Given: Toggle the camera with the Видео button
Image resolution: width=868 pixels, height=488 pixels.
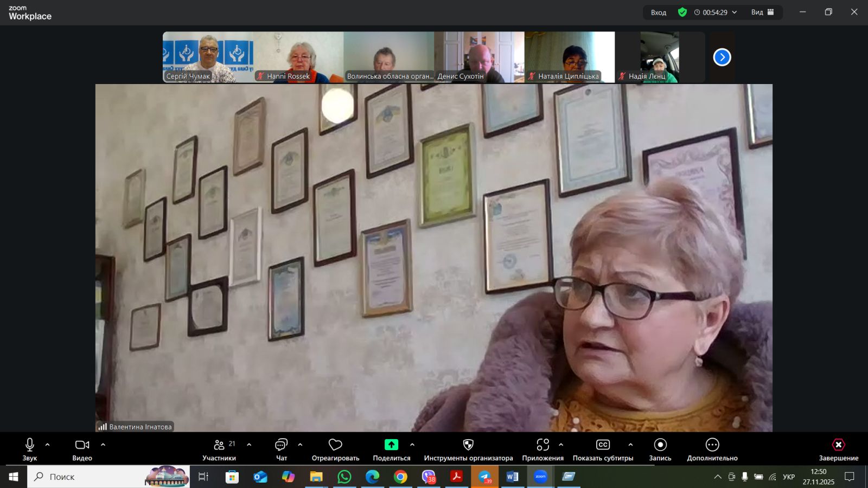Looking at the screenshot, I should [x=82, y=449].
